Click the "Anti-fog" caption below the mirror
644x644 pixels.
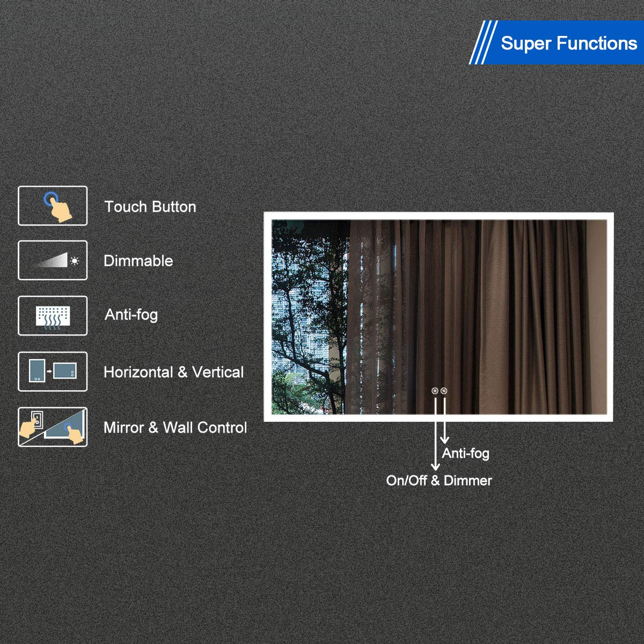click(x=465, y=453)
